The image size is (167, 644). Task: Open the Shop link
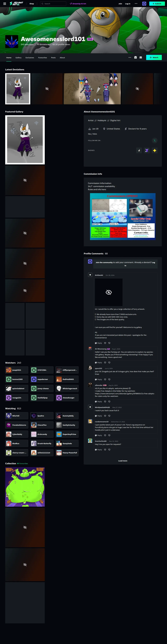point(32,4)
